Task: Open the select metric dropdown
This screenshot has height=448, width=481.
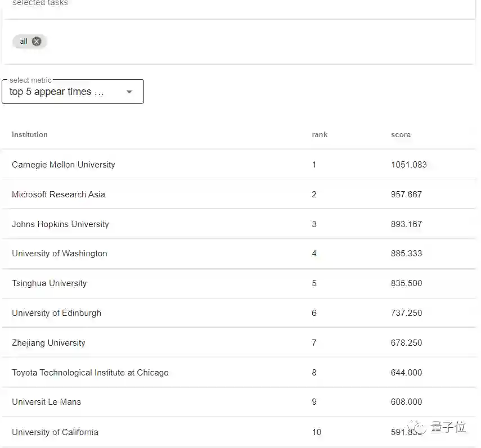Action: pyautogui.click(x=73, y=92)
